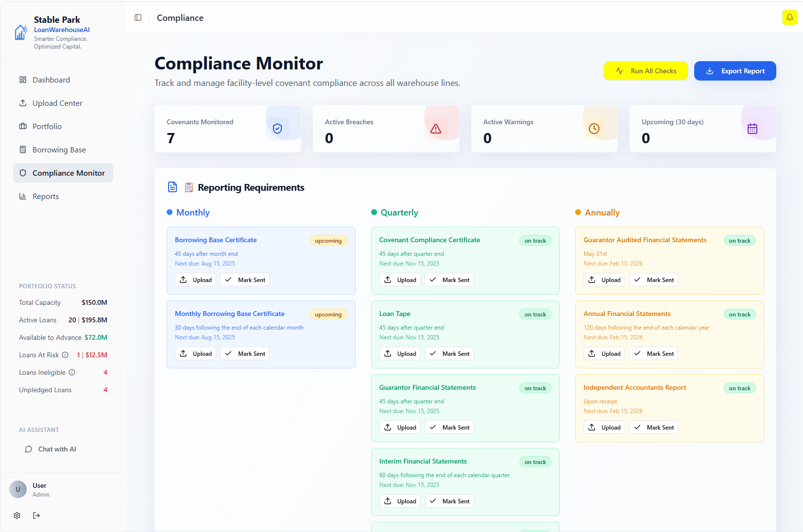The width and height of the screenshot is (803, 532).
Task: Open the Dashboard grid icon in the sidebar
Action: tap(23, 80)
